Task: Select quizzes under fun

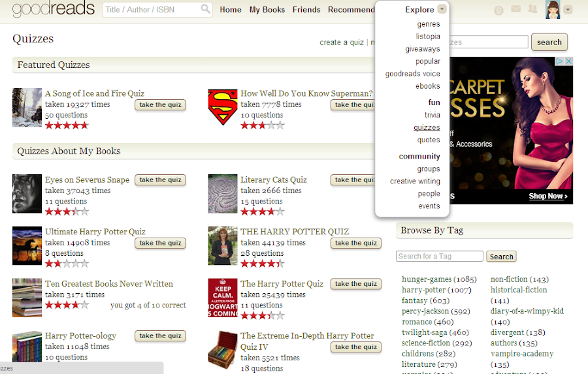Action: click(x=427, y=127)
